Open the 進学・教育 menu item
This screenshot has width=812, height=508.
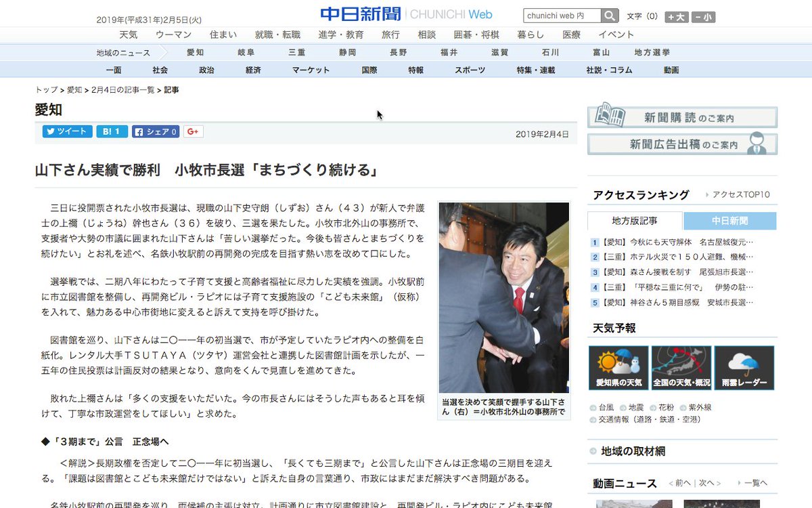pyautogui.click(x=340, y=35)
